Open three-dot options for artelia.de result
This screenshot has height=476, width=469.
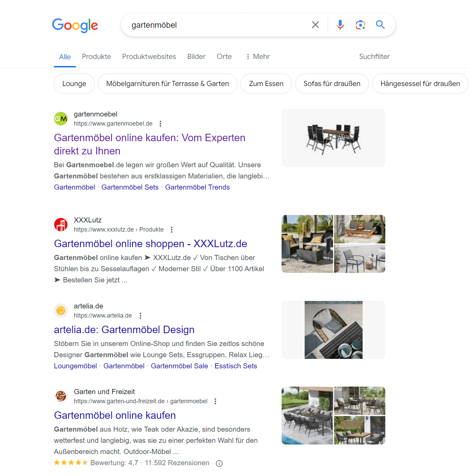point(140,316)
